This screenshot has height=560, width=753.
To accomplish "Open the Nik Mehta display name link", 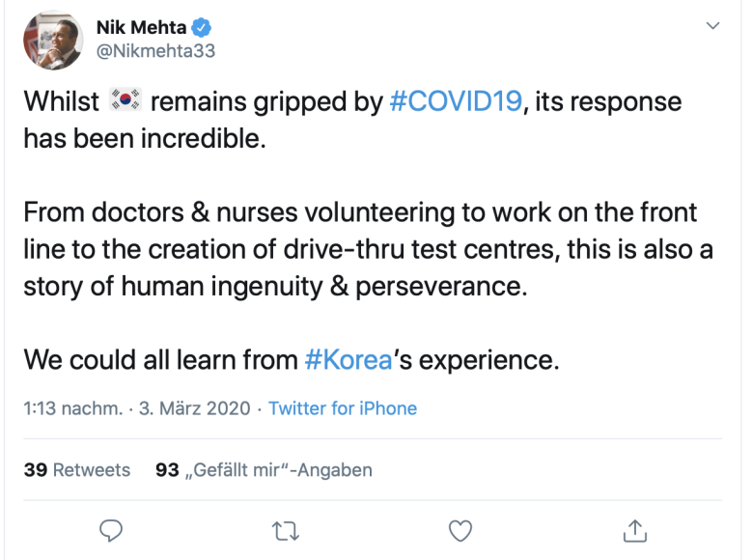I will tap(141, 27).
